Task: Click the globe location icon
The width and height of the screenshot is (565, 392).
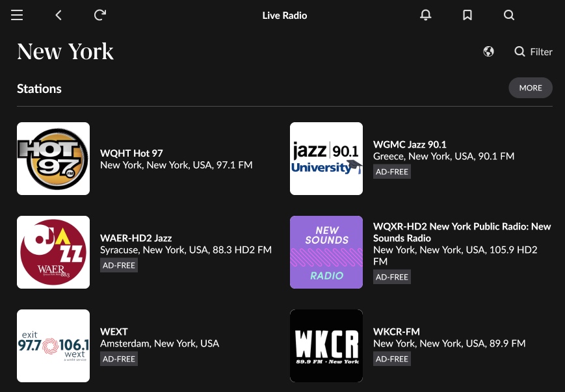Action: pyautogui.click(x=488, y=51)
